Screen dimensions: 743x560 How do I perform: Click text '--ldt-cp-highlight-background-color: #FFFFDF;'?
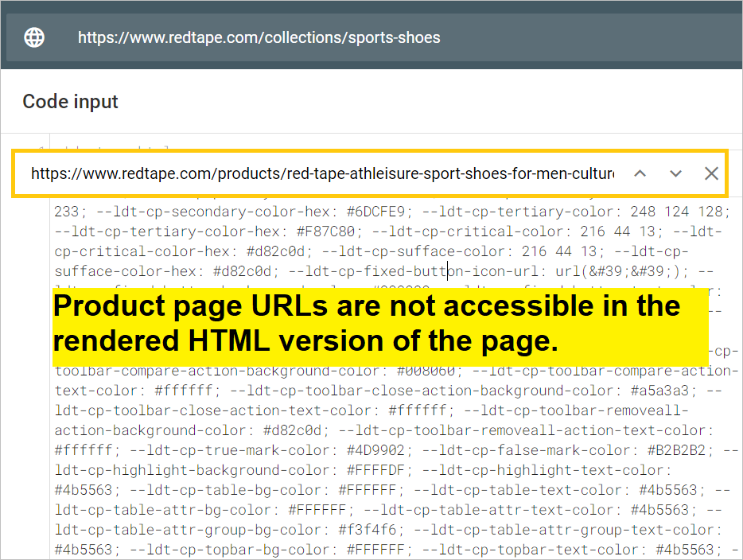point(234,470)
